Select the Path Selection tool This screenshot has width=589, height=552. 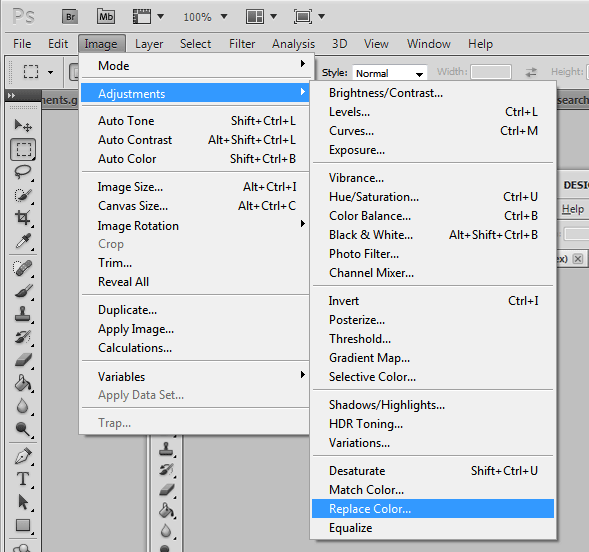23,502
